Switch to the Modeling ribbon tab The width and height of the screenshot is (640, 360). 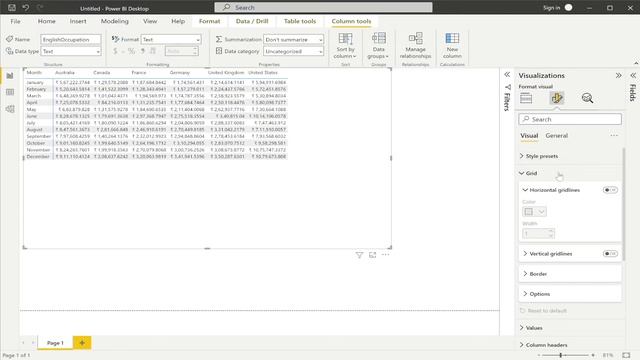pos(115,21)
